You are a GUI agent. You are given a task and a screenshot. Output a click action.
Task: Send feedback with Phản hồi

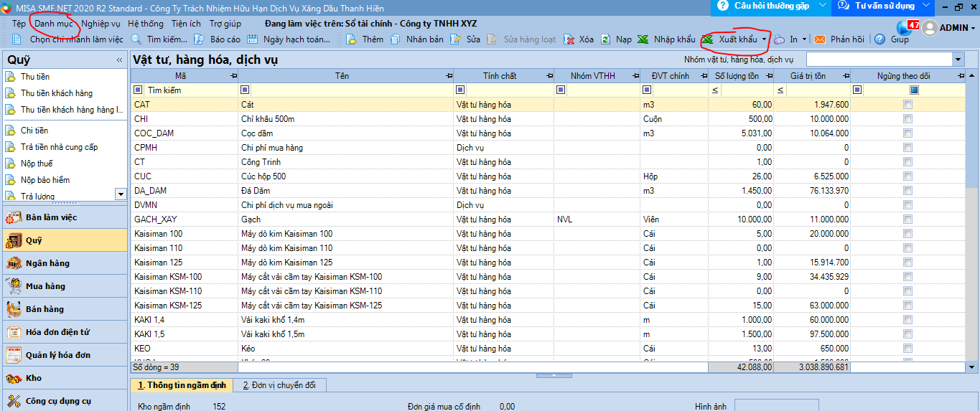[x=839, y=39]
